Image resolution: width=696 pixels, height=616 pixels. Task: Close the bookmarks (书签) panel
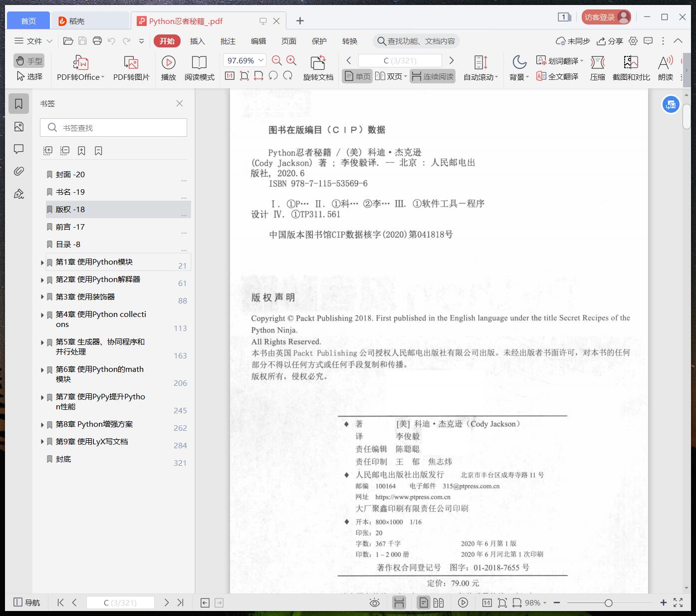[180, 103]
